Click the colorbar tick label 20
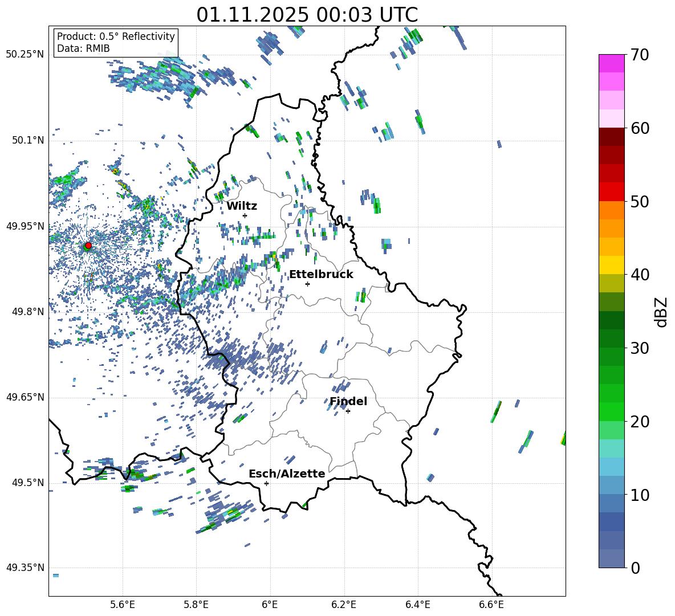Viewport: 675px width, 616px height. point(640,422)
